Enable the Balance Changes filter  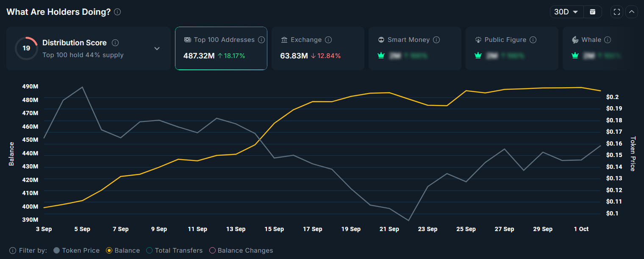(212, 251)
